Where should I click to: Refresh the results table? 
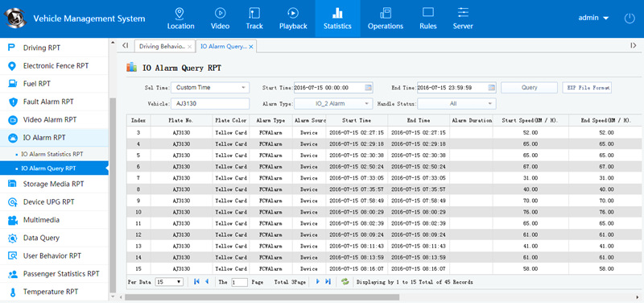345,282
